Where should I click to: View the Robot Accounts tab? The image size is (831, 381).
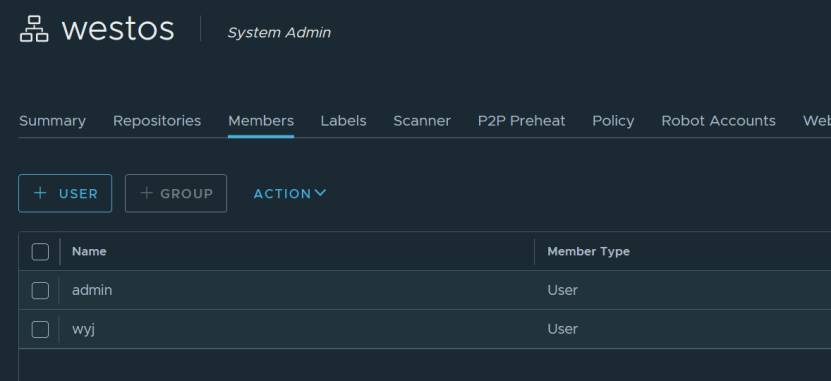click(718, 121)
